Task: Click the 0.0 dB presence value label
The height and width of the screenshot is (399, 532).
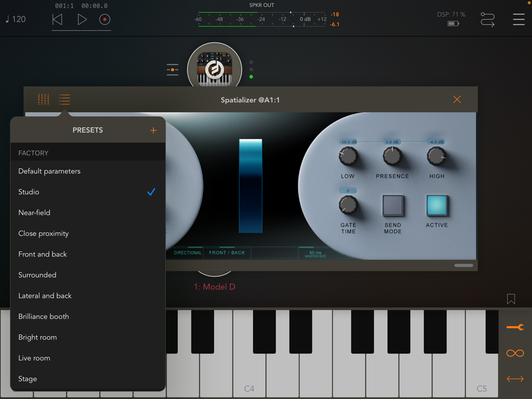Action: (392, 142)
